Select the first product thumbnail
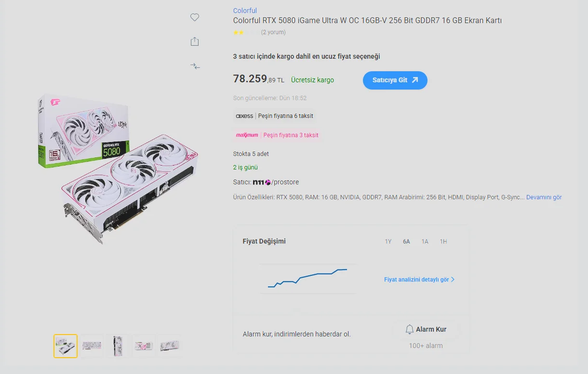The width and height of the screenshot is (588, 374). tap(66, 346)
